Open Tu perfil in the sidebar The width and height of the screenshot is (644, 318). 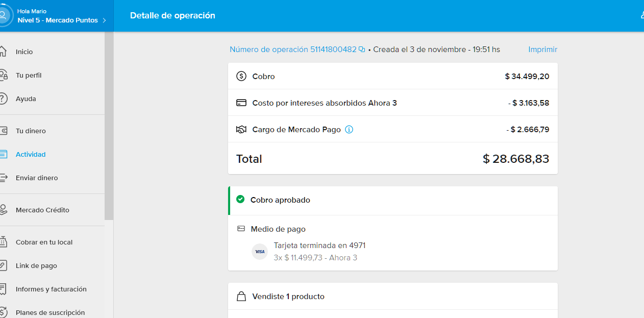pos(29,75)
